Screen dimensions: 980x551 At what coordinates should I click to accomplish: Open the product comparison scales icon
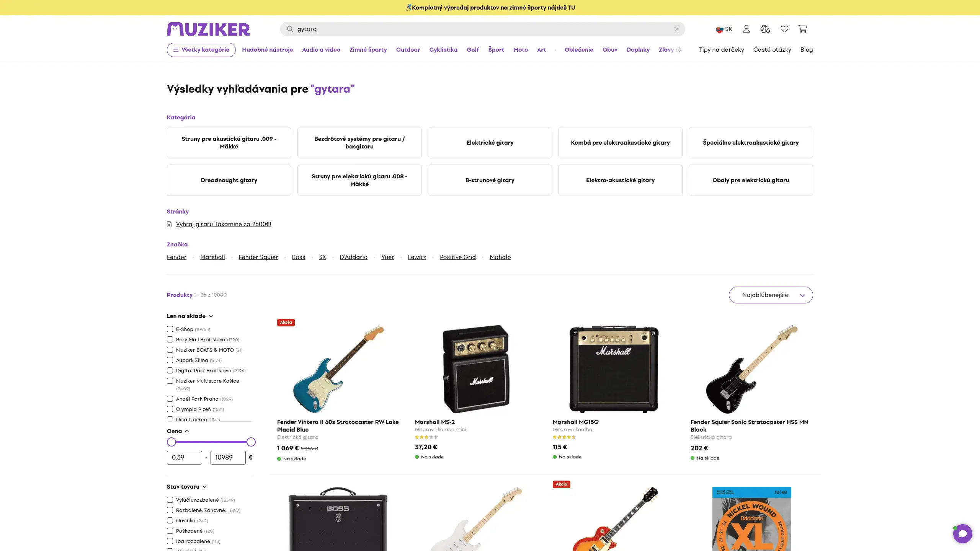click(x=765, y=29)
